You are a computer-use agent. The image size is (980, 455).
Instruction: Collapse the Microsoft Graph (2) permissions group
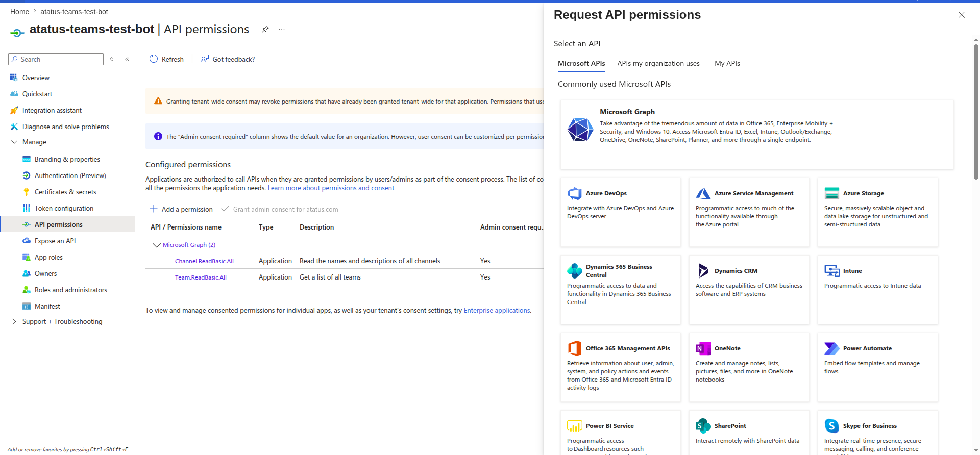point(157,245)
